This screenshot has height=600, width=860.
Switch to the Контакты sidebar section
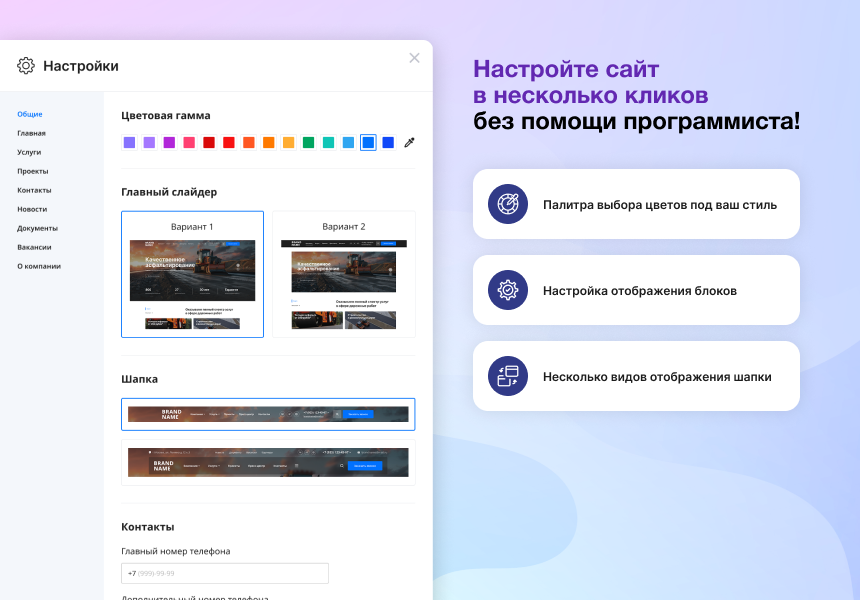pyautogui.click(x=34, y=190)
